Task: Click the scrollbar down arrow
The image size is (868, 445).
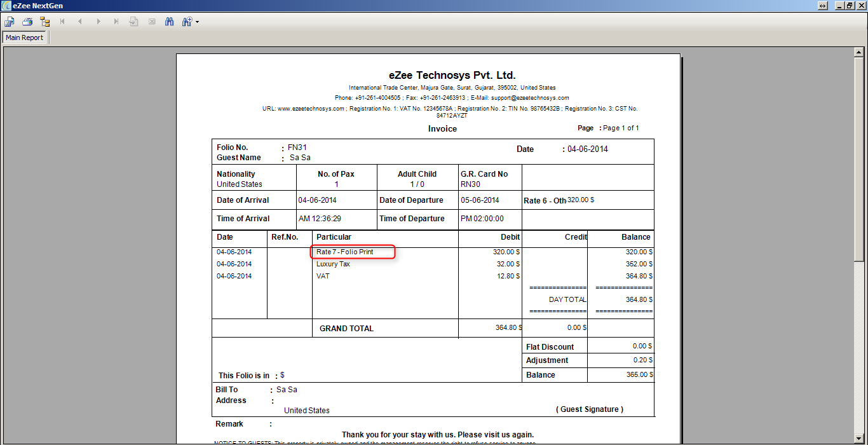Action: point(858,437)
